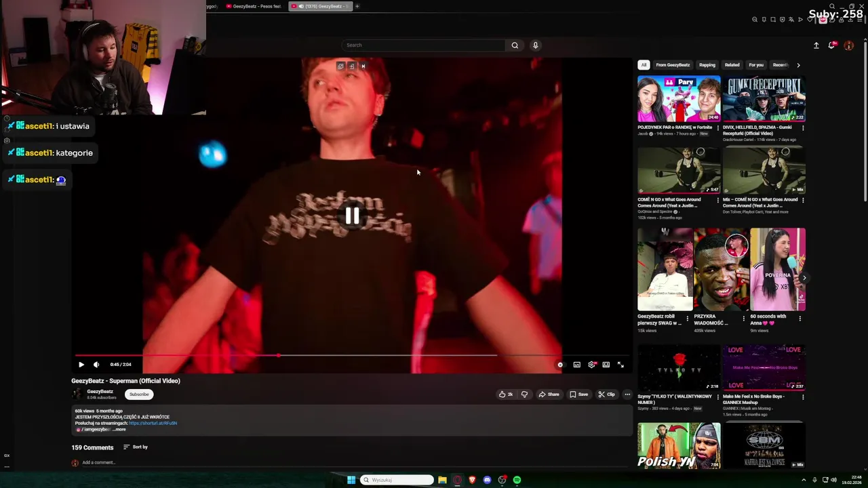Open options for POJEDYNEK PAR video
Viewport: 868px width, 488px height.
[x=718, y=127]
